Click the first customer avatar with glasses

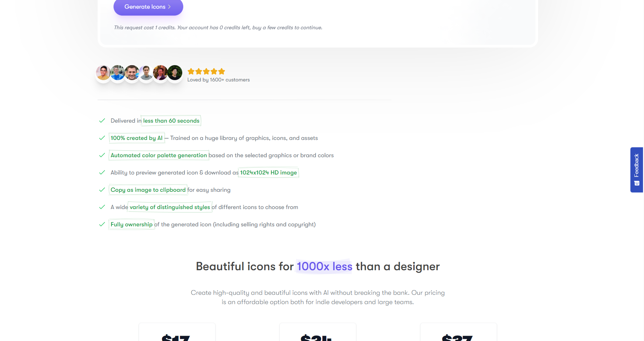click(103, 73)
